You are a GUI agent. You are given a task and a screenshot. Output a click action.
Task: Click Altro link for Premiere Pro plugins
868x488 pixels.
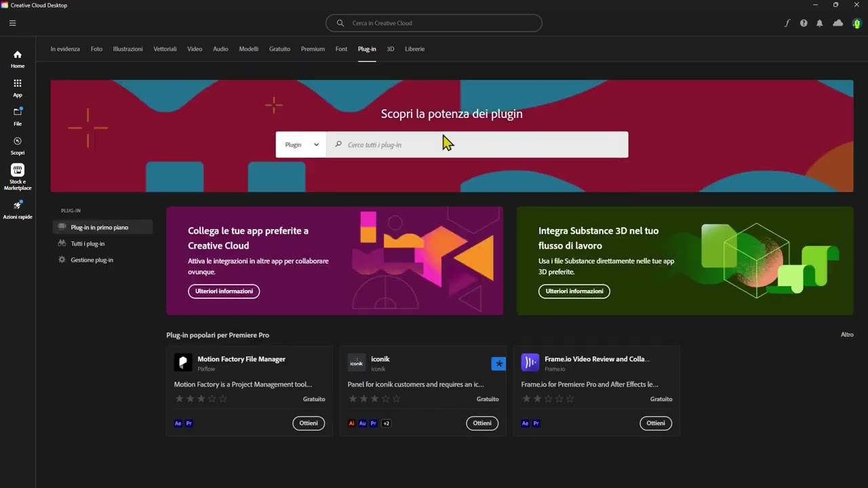coord(847,335)
